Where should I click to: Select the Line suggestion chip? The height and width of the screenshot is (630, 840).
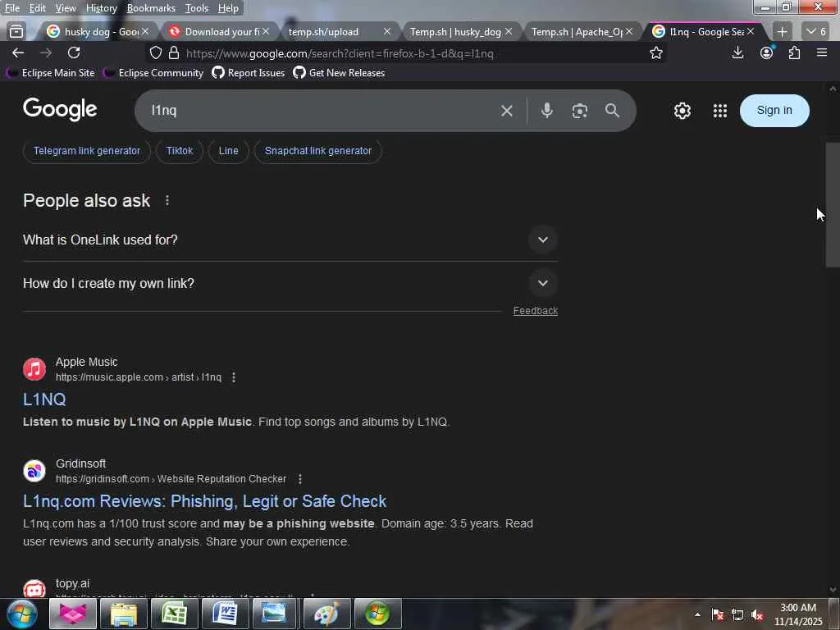pos(228,151)
